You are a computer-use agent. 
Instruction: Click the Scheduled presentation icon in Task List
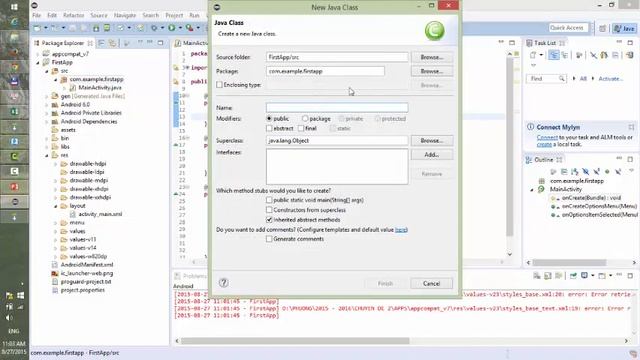565,55
